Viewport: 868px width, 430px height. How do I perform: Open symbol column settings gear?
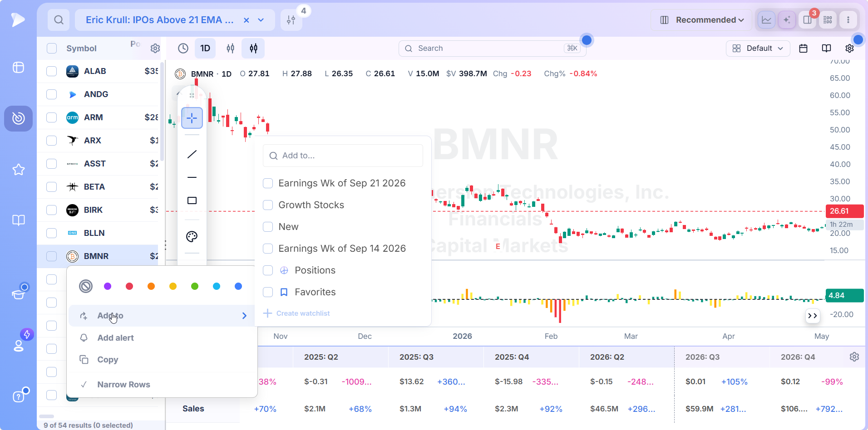click(x=155, y=49)
